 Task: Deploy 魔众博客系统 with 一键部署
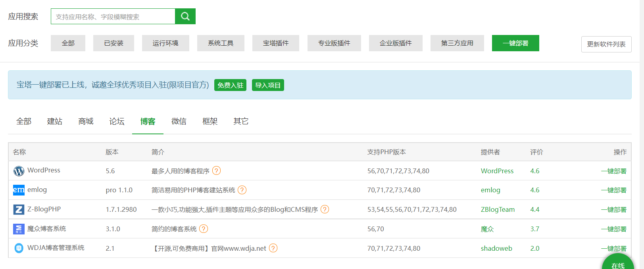(x=614, y=229)
